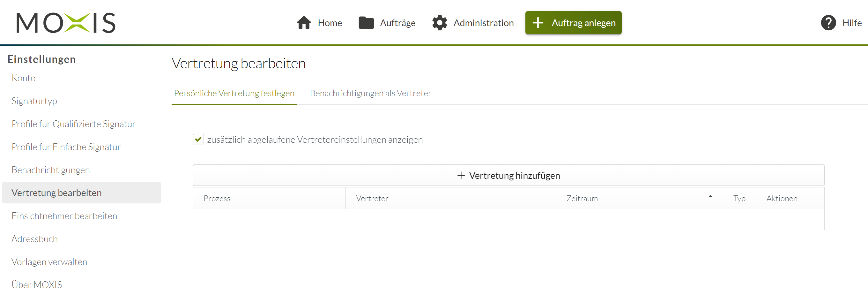Screen dimensions: 868x296
Task: Click the Administration gear icon
Action: (439, 23)
